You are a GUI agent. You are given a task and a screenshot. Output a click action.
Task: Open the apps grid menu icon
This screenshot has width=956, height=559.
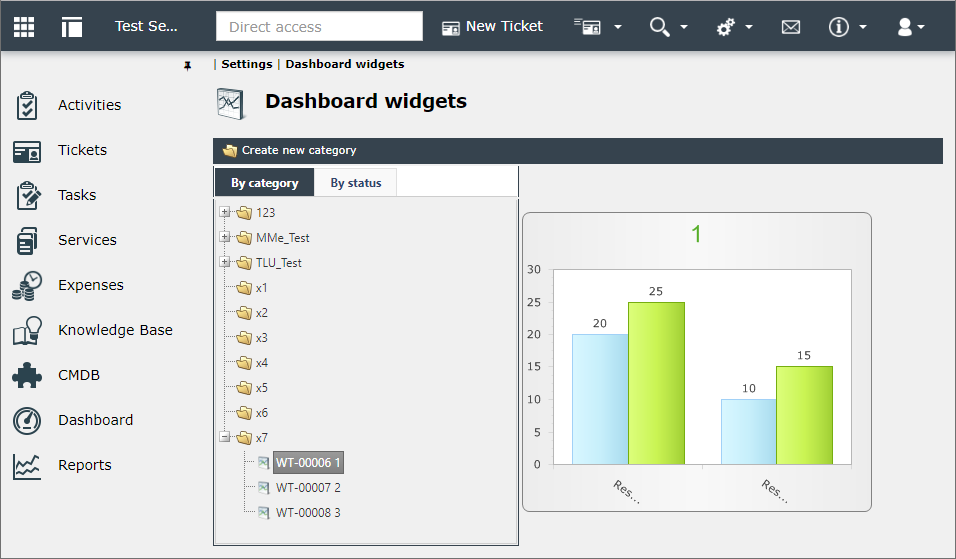[24, 26]
